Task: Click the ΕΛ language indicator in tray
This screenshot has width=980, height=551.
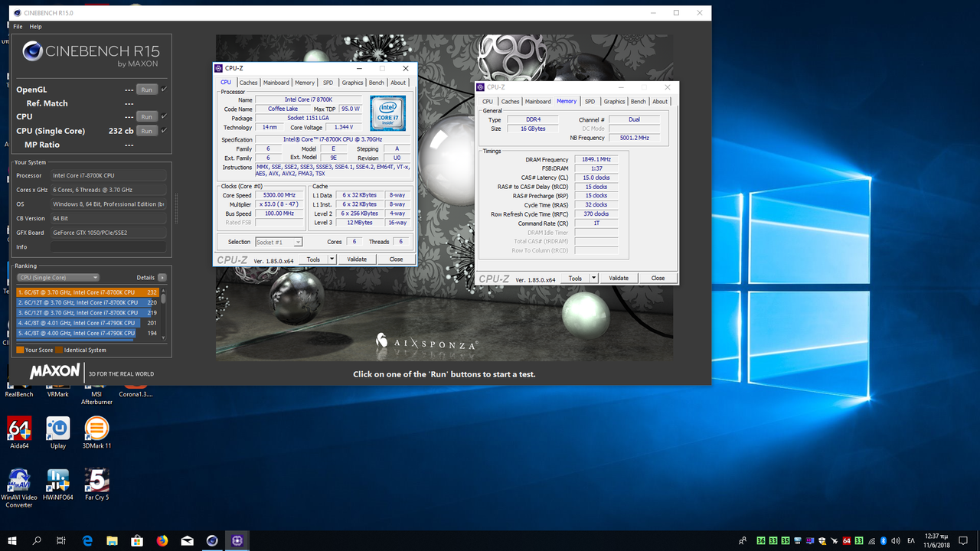Action: pos(911,540)
